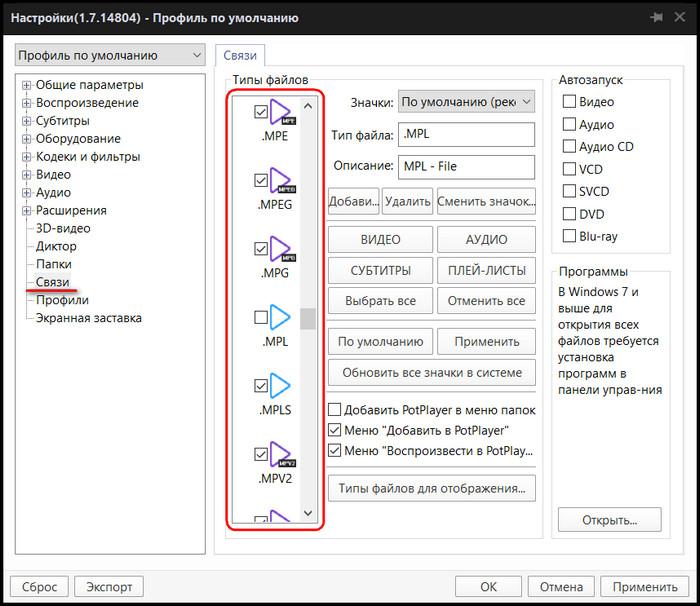This screenshot has height=606, width=700.
Task: Enable SVCD autoplay checkbox
Action: click(x=569, y=191)
